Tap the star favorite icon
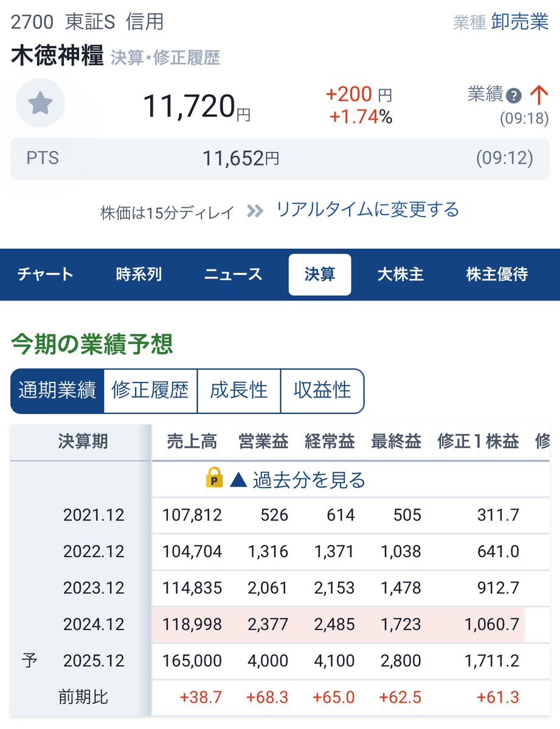The width and height of the screenshot is (560, 729). point(40,103)
